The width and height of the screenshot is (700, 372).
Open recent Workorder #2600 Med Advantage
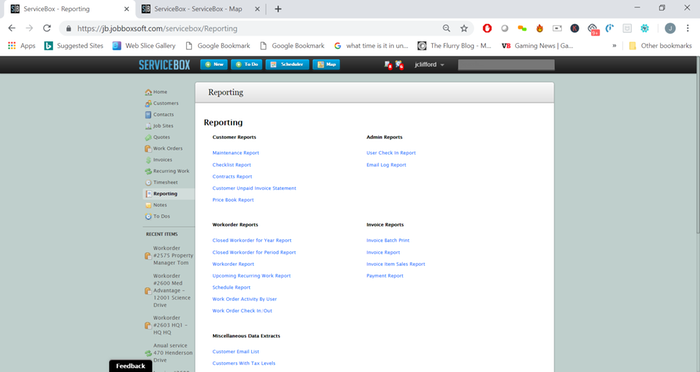click(169, 290)
